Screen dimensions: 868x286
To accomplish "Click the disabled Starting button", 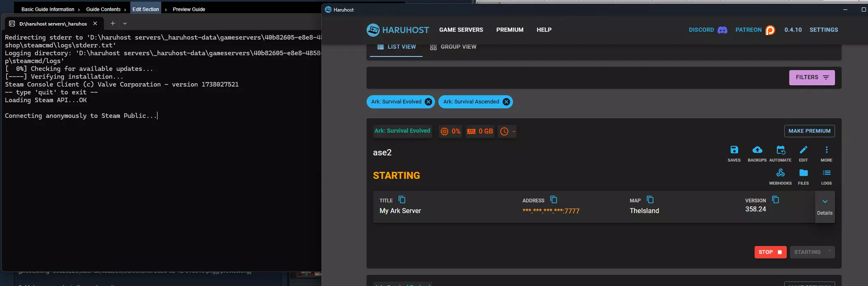I will tap(812, 252).
